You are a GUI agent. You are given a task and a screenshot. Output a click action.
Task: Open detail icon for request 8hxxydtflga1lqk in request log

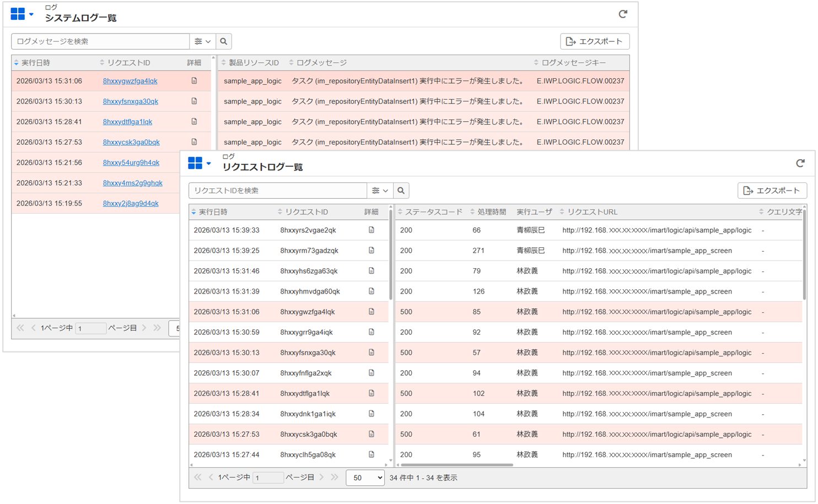coord(372,393)
